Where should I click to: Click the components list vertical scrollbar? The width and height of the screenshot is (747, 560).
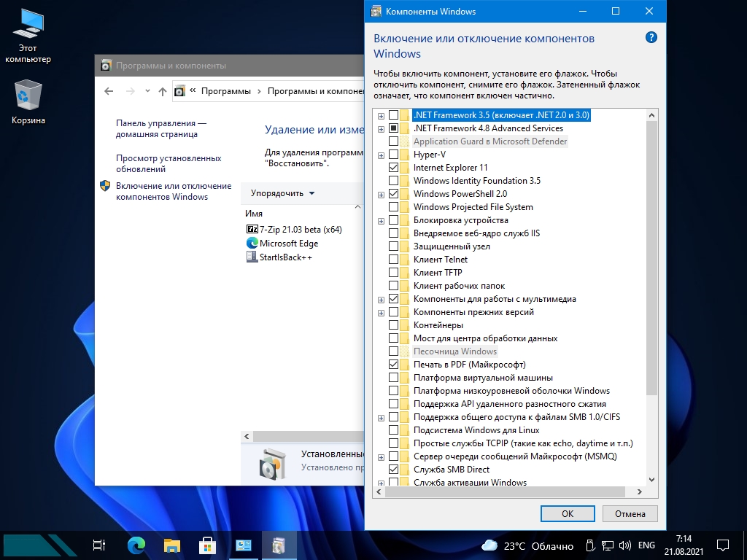point(651,255)
